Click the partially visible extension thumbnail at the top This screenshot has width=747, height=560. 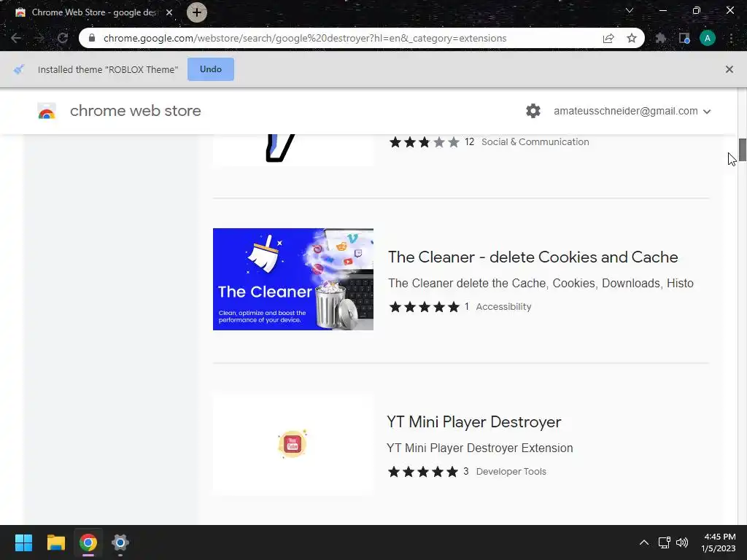click(293, 150)
